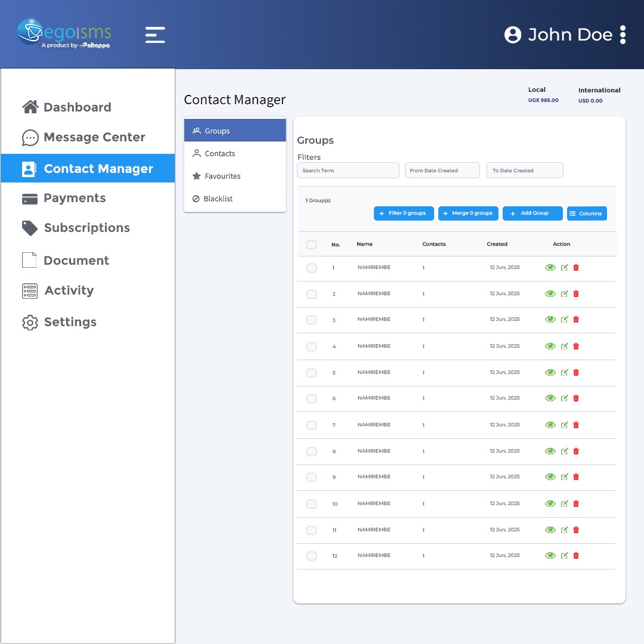The image size is (644, 644).
Task: Click NAMIREMBE name in row 10
Action: 374,503
